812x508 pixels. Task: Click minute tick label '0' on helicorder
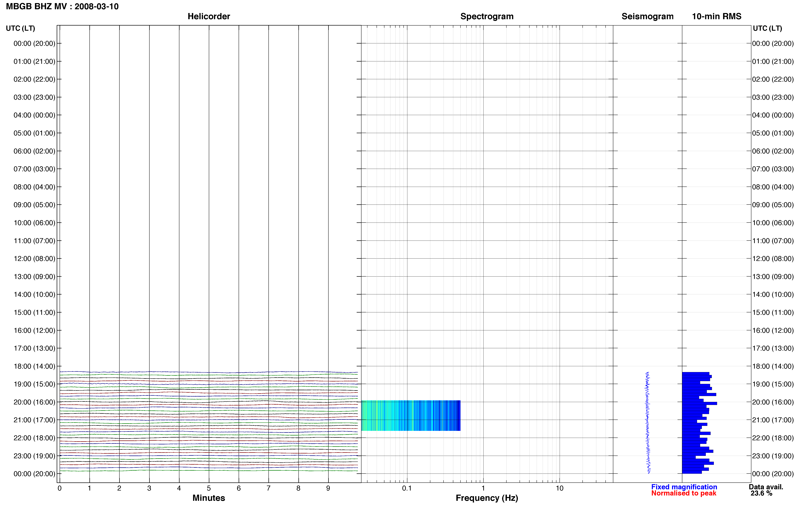(x=59, y=488)
